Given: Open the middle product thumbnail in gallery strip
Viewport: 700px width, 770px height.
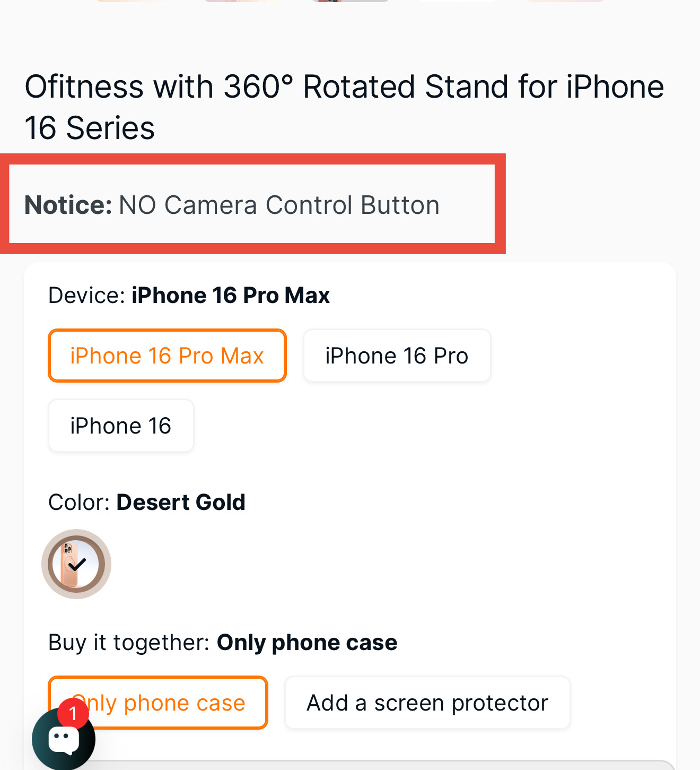Looking at the screenshot, I should [x=350, y=1].
